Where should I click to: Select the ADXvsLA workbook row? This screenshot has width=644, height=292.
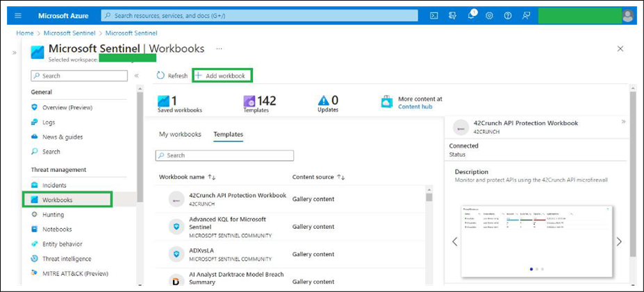[291, 255]
